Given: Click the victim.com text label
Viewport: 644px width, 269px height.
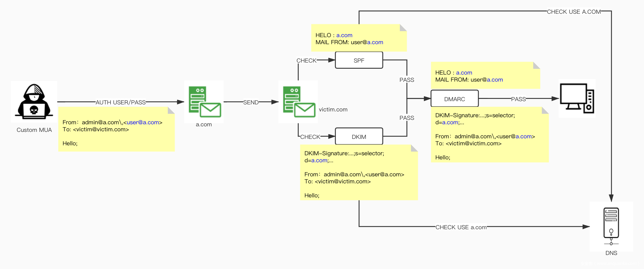Looking at the screenshot, I should [x=333, y=109].
